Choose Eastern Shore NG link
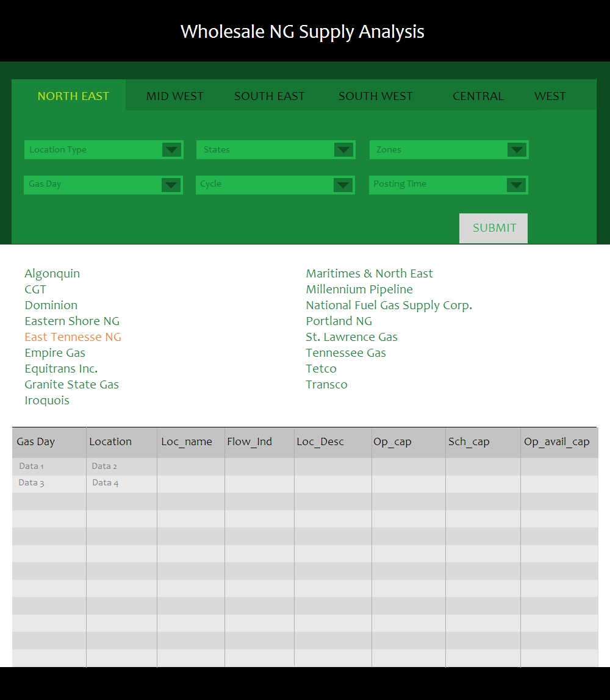The width and height of the screenshot is (610, 700). [72, 321]
